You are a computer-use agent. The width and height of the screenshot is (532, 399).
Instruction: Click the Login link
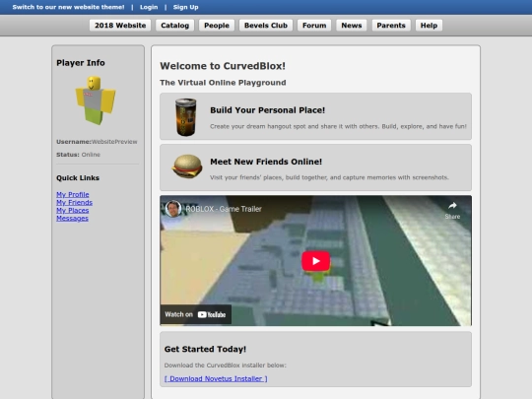pos(149,7)
